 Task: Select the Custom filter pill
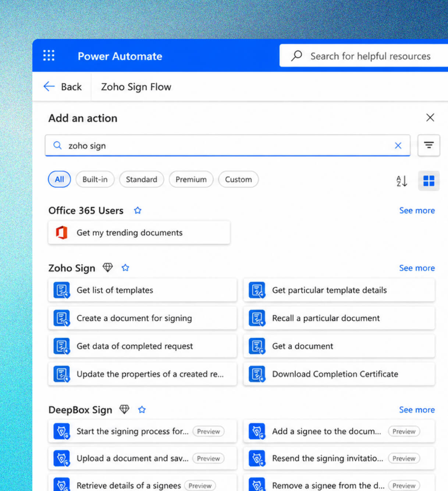[x=238, y=179]
